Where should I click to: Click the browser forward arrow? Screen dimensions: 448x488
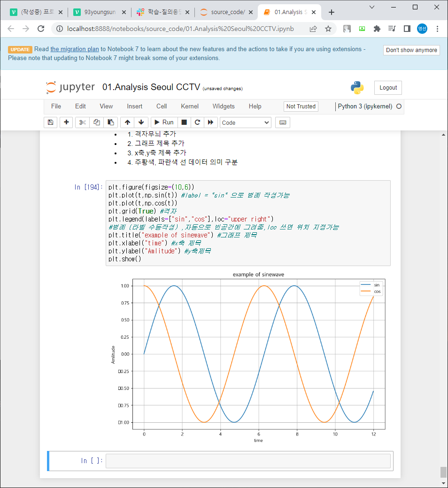[x=26, y=29]
